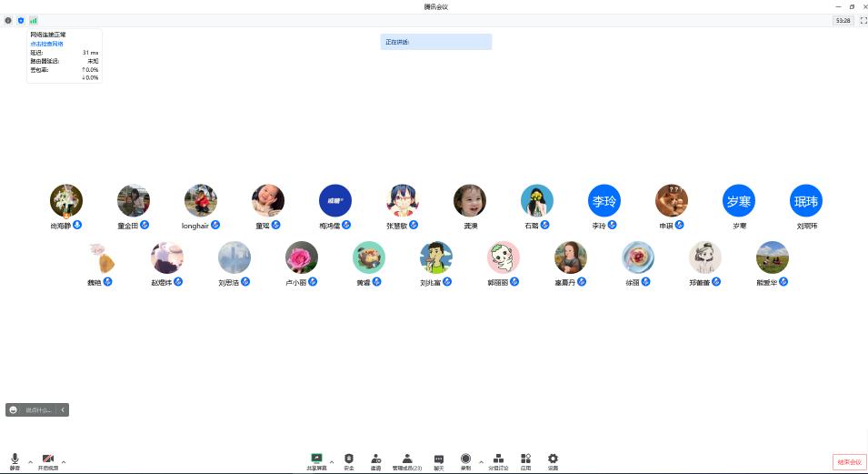Viewport: 868px width, 474px height.
Task: Click 卢小丽 muted microphone icon
Action: tap(313, 282)
